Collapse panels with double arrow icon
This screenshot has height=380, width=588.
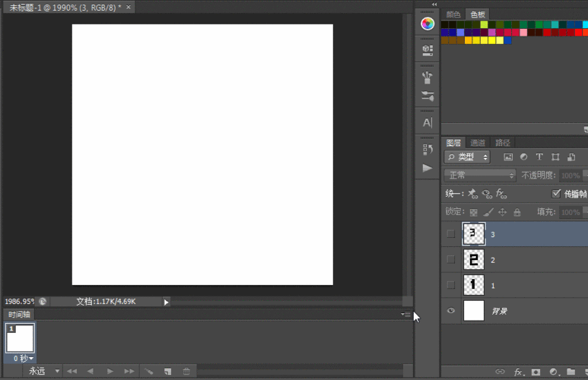(434, 4)
